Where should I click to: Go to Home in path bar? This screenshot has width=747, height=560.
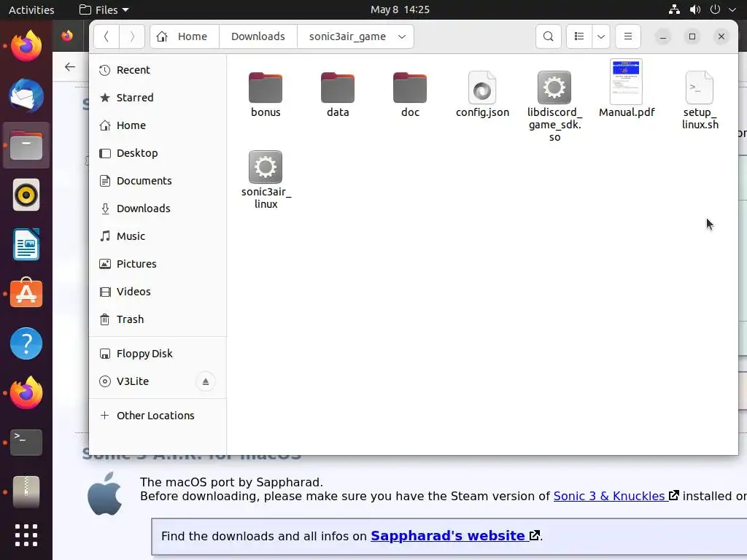pos(185,36)
